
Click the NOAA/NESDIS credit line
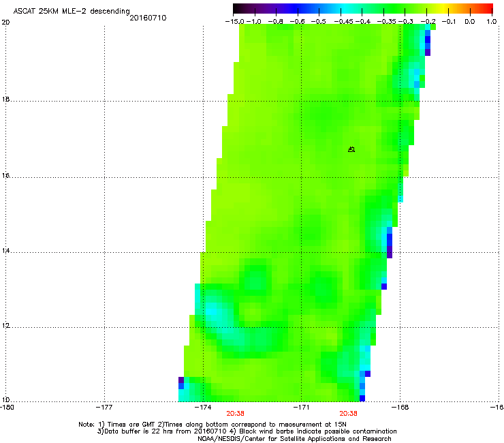(x=294, y=439)
